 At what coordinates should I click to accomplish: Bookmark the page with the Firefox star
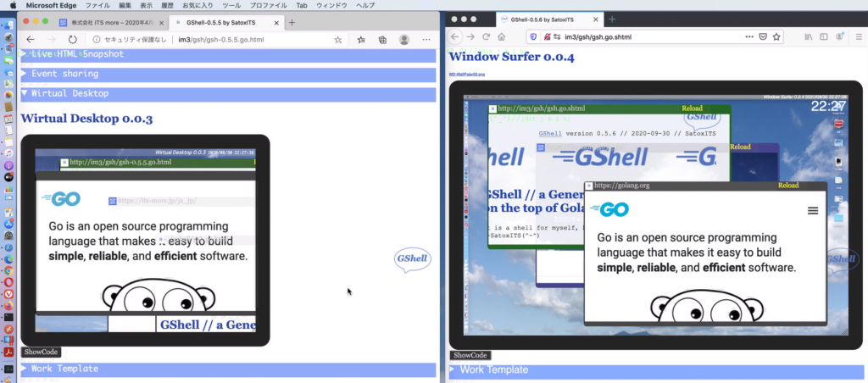[776, 36]
